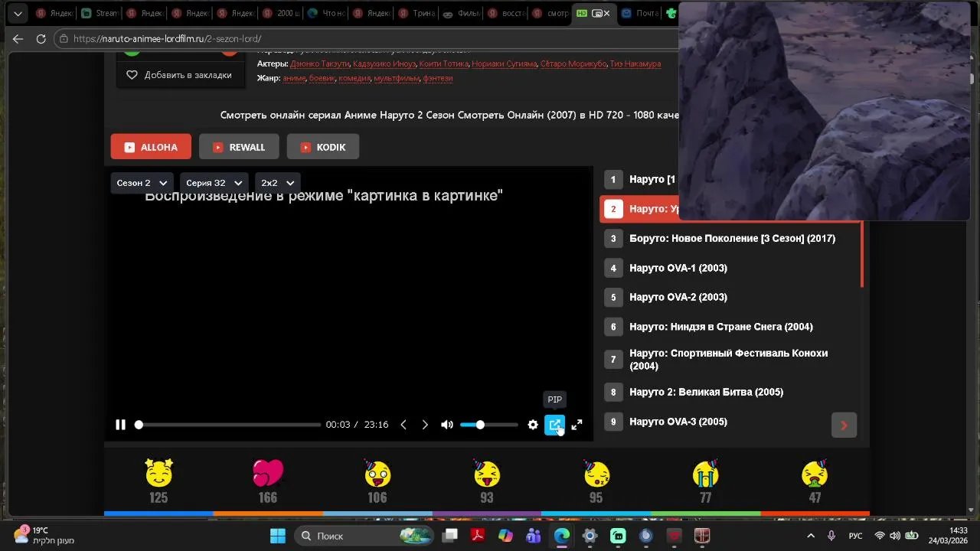Open actor link Кадзухико Иноуэ
This screenshot has width=980, height=551.
[x=384, y=64]
